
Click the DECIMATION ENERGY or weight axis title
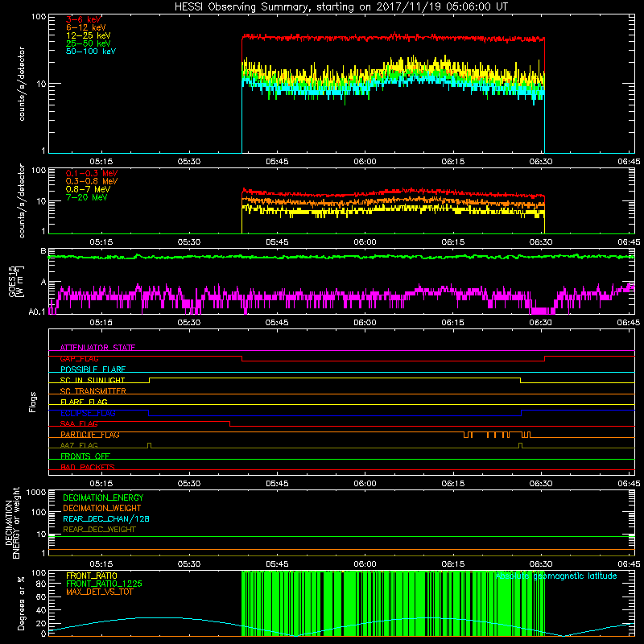click(12, 522)
